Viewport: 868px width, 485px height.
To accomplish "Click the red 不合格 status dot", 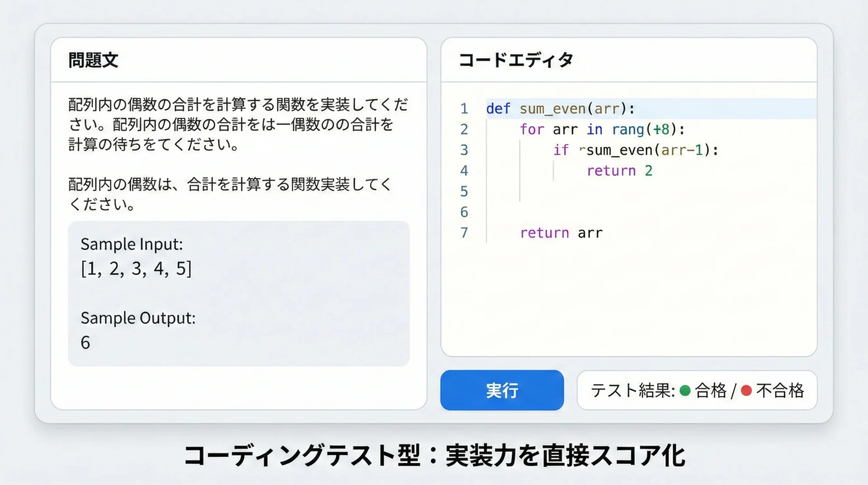I will click(746, 390).
